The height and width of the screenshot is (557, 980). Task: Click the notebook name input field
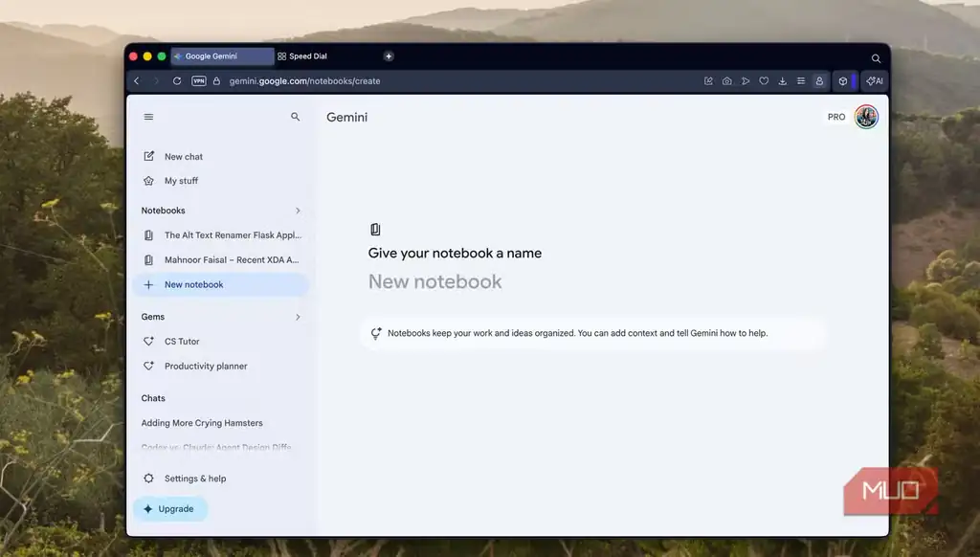(435, 281)
